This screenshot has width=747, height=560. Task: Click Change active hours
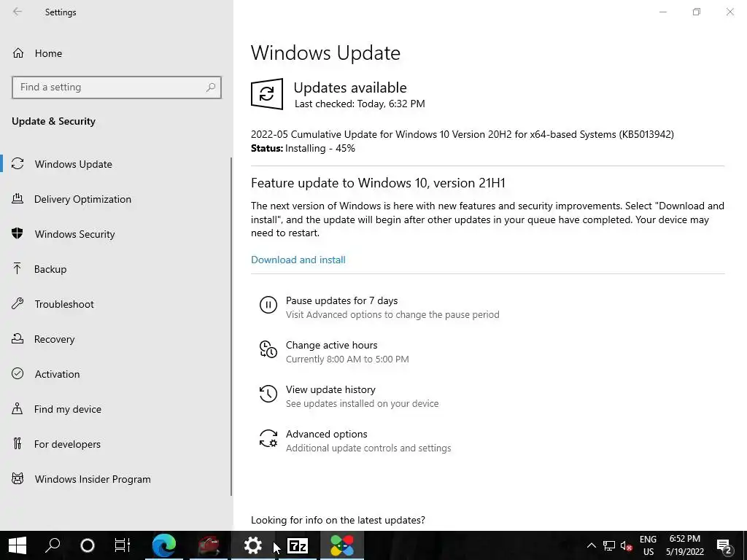332,345
